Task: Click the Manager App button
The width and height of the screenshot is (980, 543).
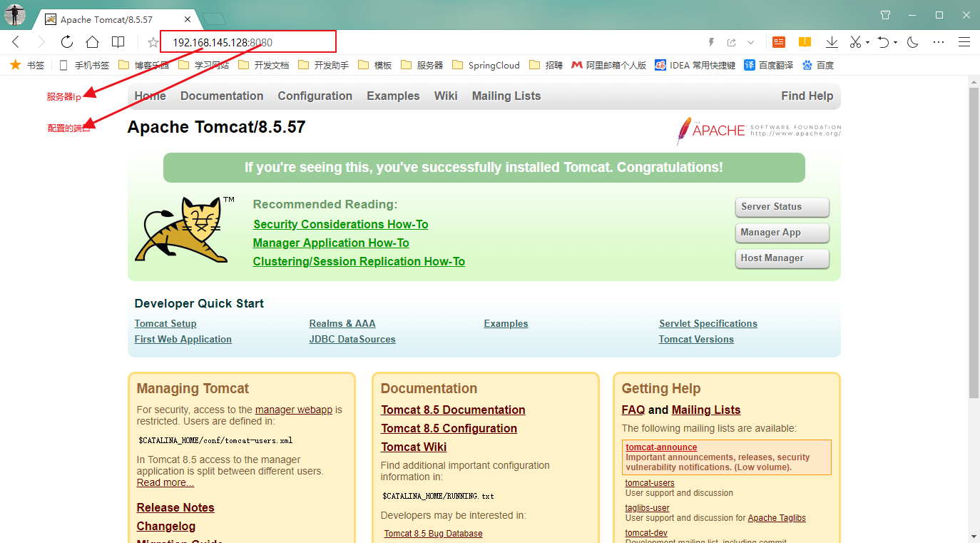Action: 782,233
